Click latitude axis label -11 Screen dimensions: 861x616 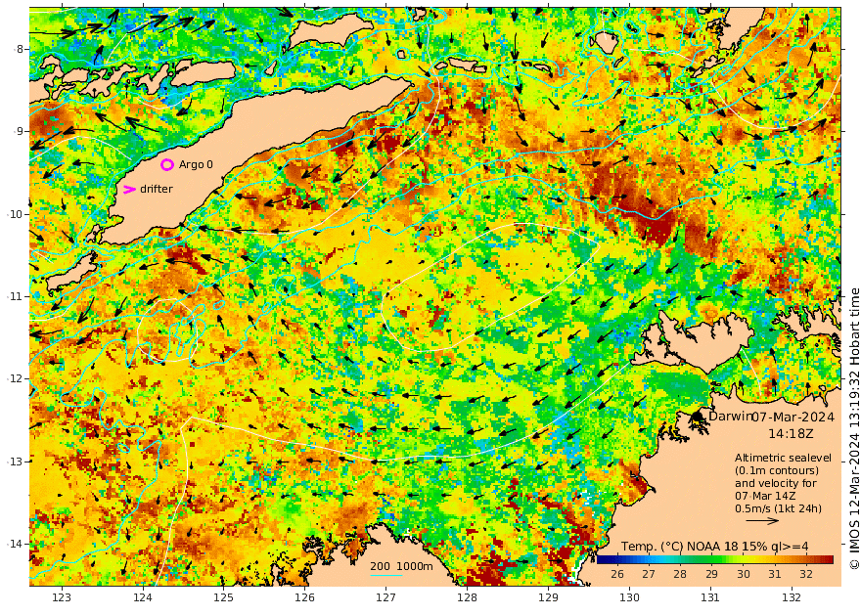click(x=15, y=296)
